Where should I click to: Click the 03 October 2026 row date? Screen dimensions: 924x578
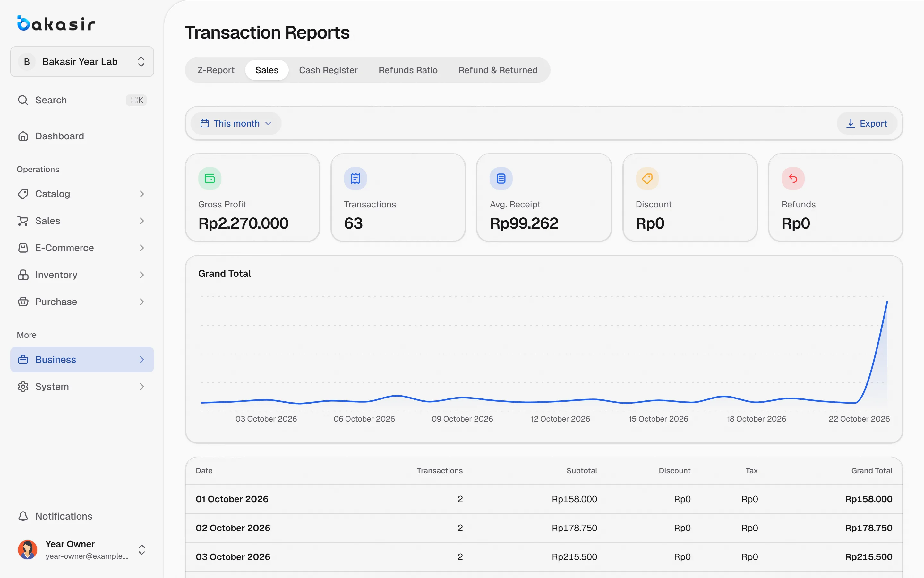pyautogui.click(x=233, y=557)
